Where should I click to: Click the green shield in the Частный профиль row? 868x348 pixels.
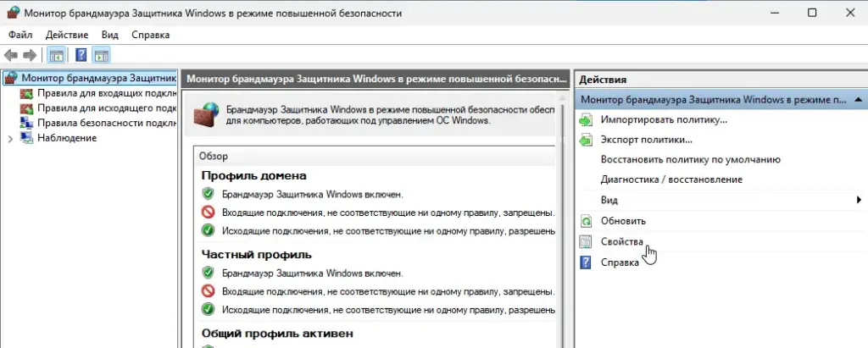coord(208,273)
